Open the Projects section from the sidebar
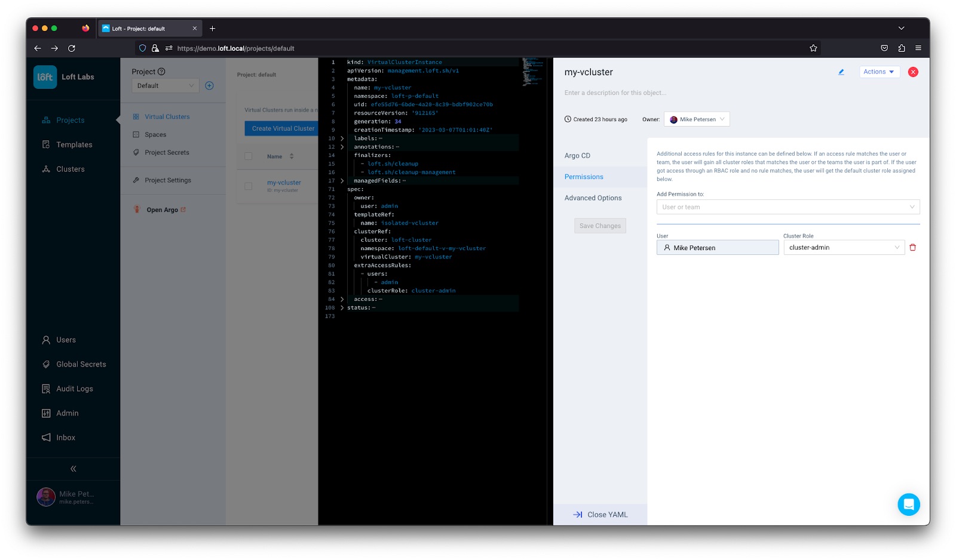The height and width of the screenshot is (560, 956). (x=69, y=119)
